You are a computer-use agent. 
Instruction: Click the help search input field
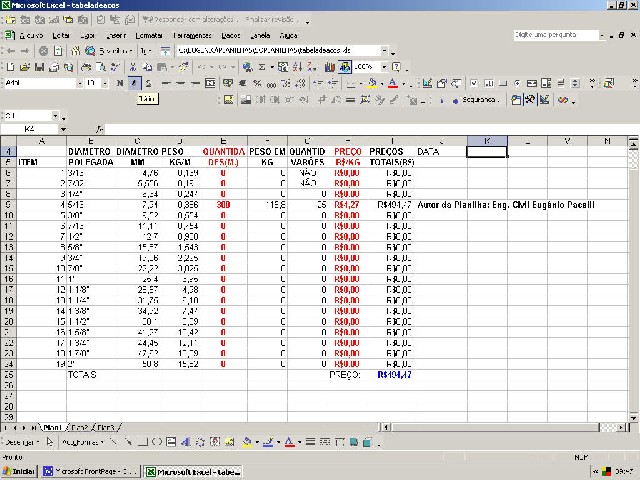(x=556, y=35)
